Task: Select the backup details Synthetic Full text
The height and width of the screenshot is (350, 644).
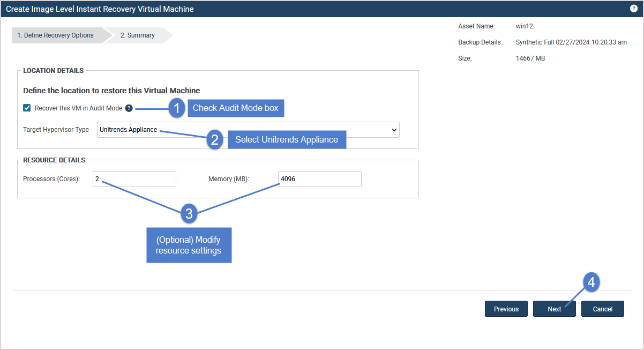Action: click(x=571, y=42)
